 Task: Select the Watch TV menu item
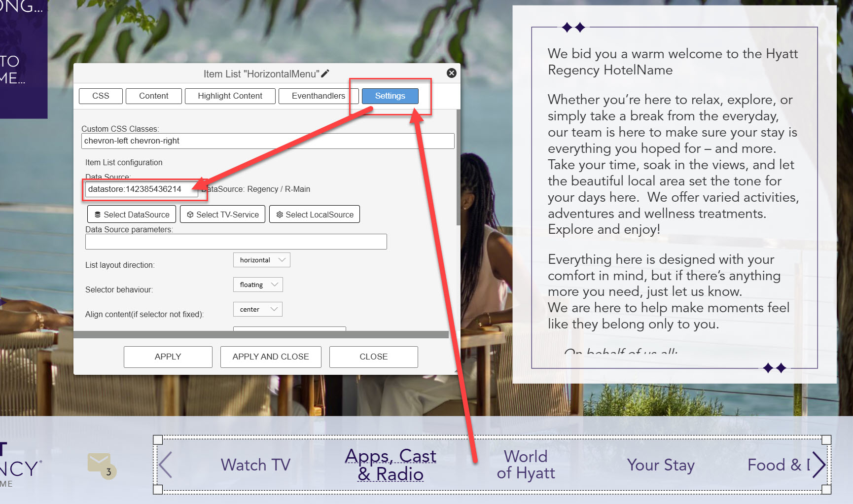point(255,465)
